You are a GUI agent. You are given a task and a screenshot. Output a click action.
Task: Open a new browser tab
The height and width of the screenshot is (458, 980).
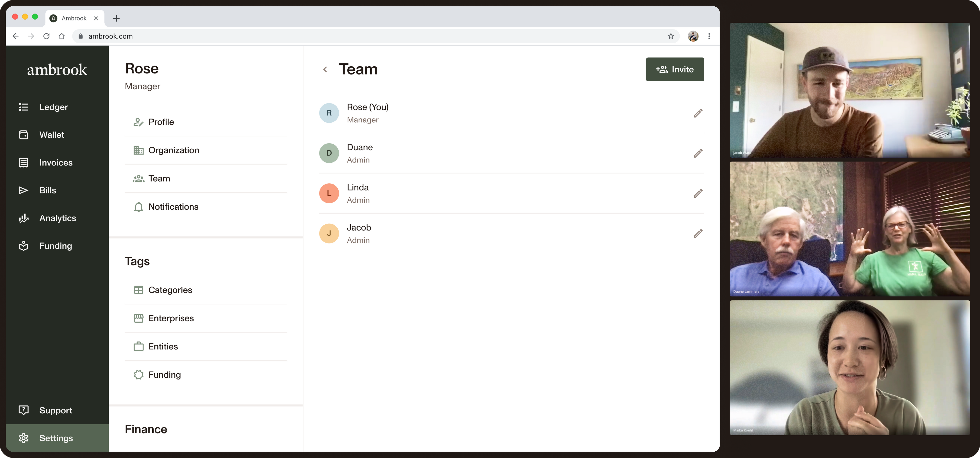click(x=116, y=18)
